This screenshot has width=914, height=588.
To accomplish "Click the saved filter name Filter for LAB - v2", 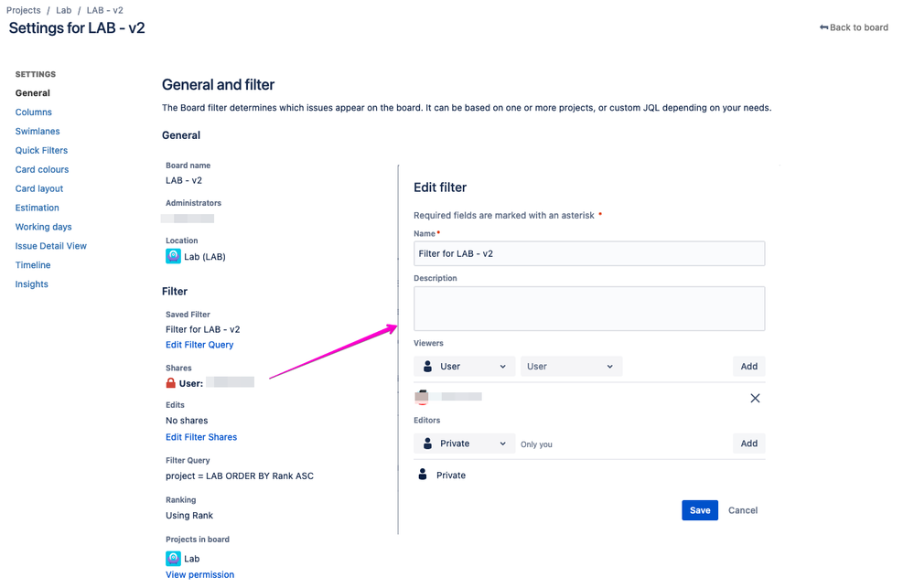I will point(203,329).
